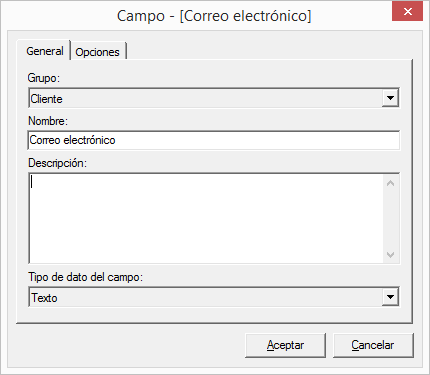This screenshot has width=430, height=375.
Task: Select the General tab
Action: (x=44, y=51)
